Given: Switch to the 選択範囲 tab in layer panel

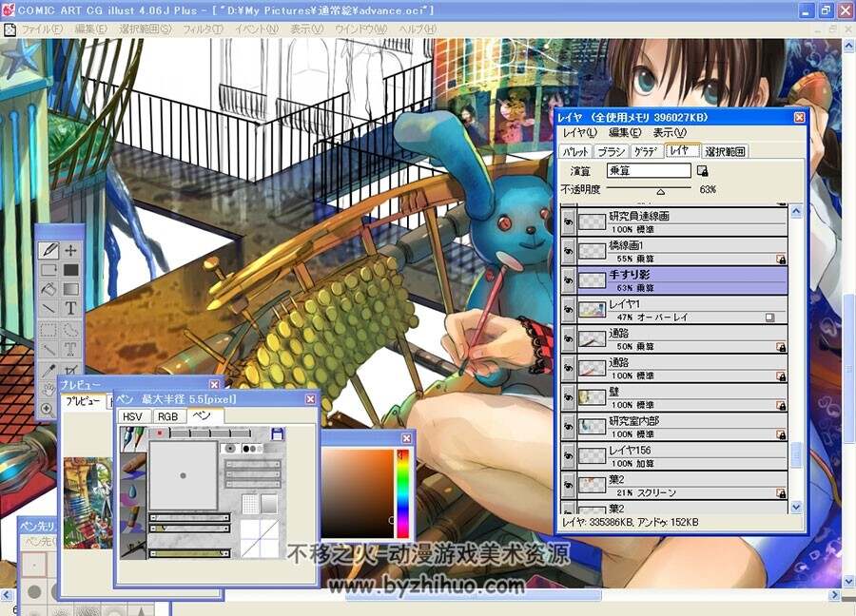Looking at the screenshot, I should click(x=725, y=152).
